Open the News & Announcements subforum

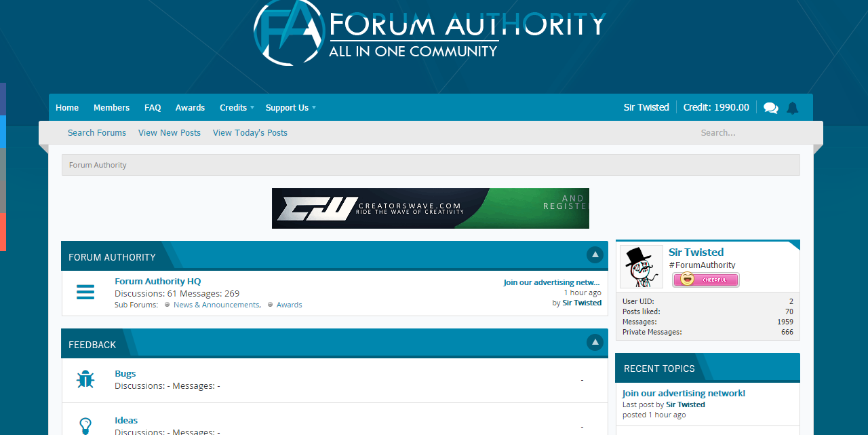point(216,305)
